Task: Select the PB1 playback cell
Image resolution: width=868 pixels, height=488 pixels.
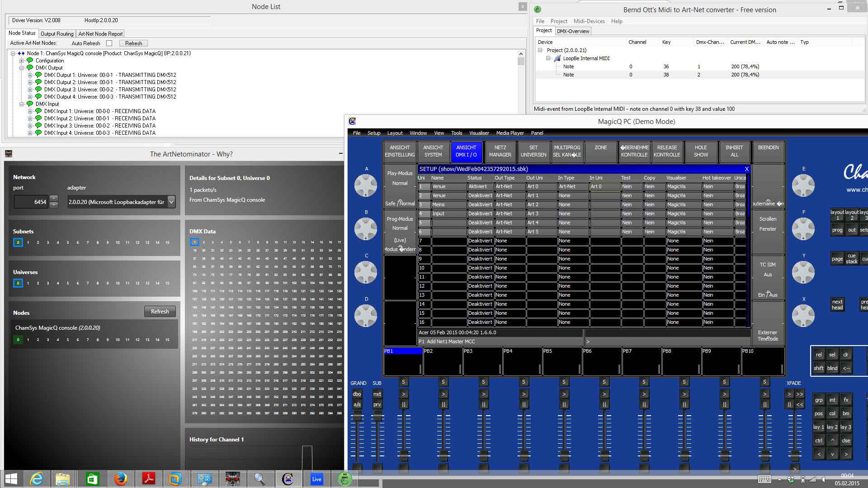Action: click(403, 361)
